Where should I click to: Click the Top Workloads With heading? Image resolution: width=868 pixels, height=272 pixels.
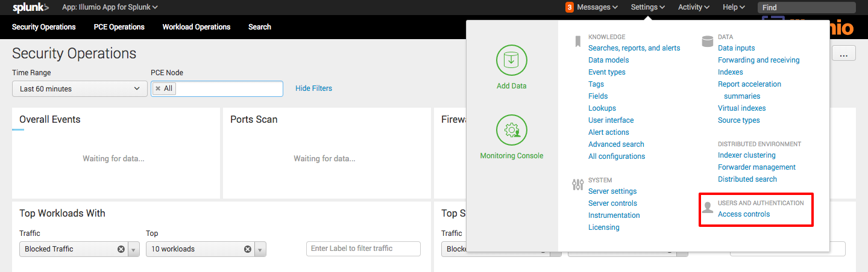click(x=62, y=213)
